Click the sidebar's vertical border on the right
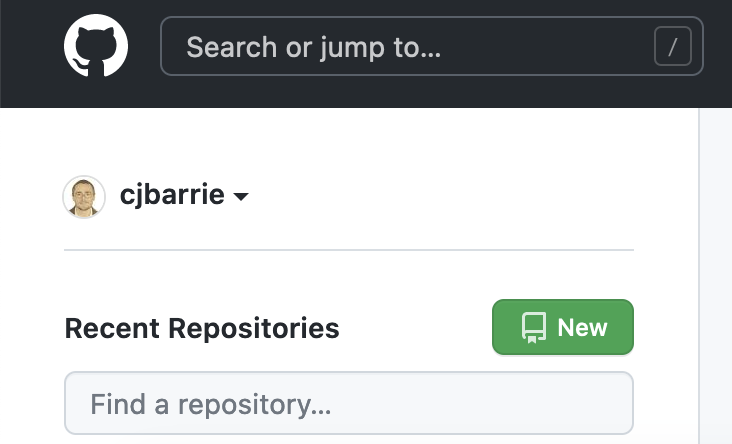 click(699, 275)
